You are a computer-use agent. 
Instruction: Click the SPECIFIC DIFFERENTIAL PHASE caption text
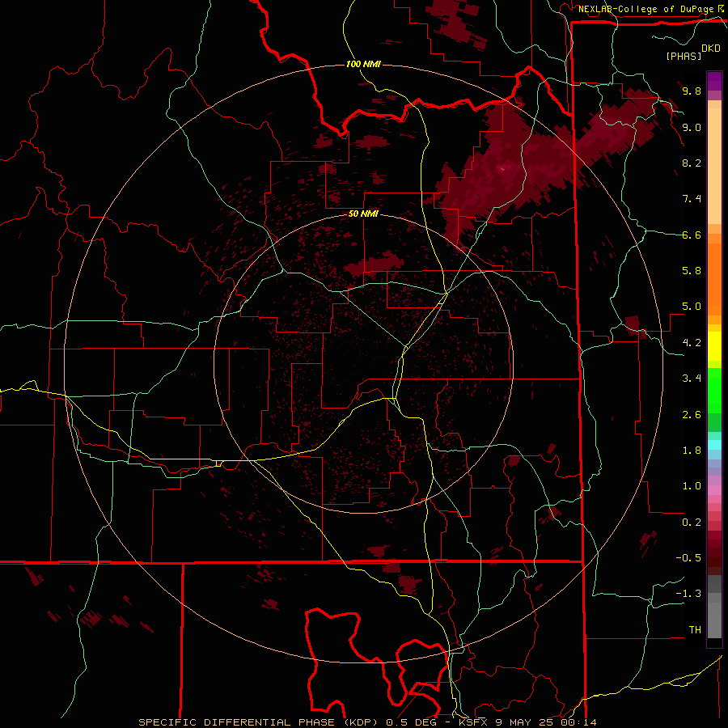click(236, 722)
